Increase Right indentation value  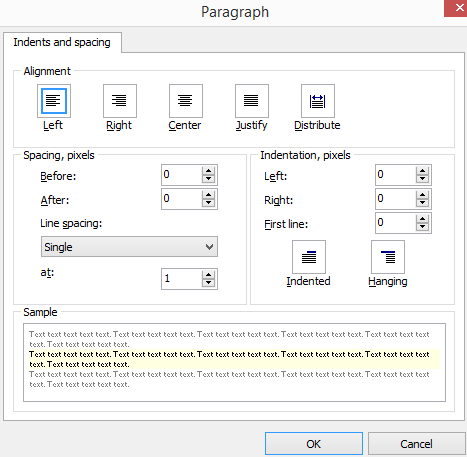pos(422,195)
